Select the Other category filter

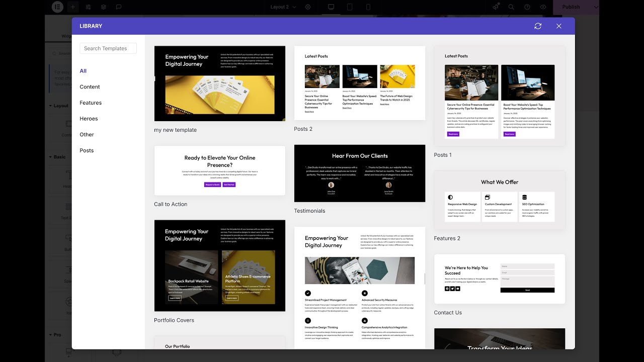pos(87,135)
